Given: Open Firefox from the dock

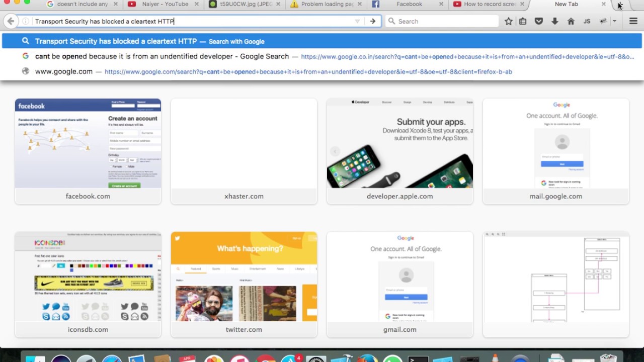Looking at the screenshot, I should click(368, 358).
